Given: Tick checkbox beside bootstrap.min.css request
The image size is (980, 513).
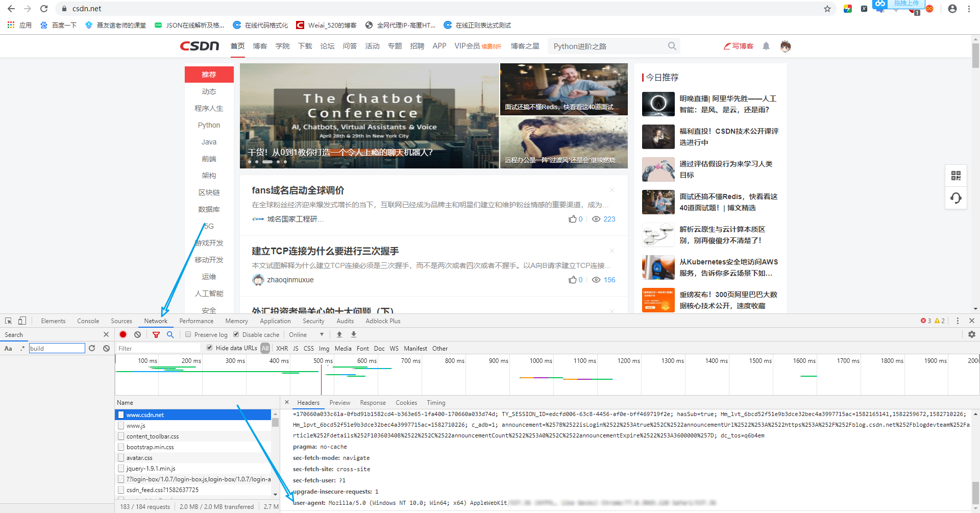Looking at the screenshot, I should (121, 447).
